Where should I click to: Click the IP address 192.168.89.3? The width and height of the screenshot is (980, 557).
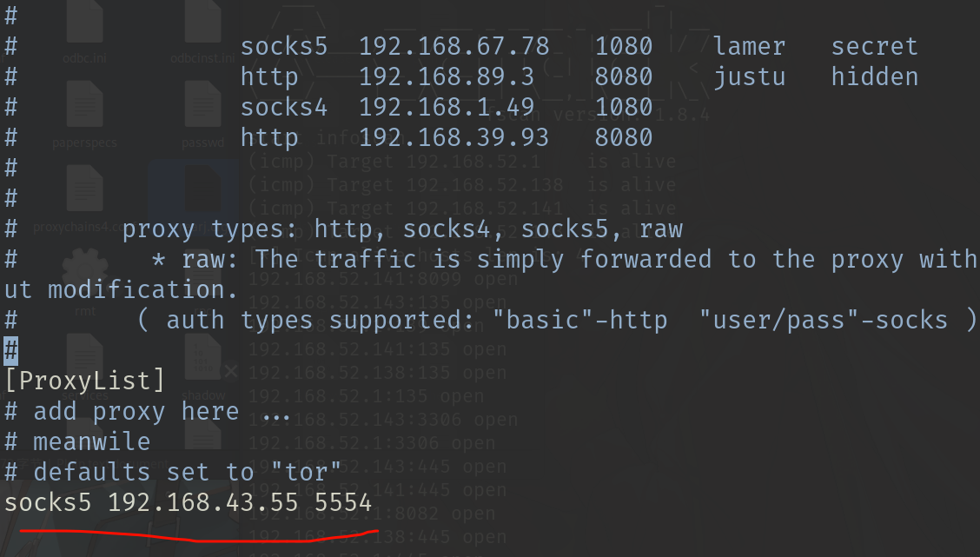(x=447, y=76)
